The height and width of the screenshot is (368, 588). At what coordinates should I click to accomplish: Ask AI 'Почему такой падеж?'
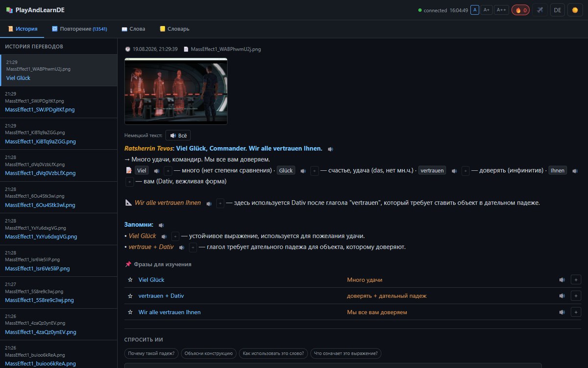[x=151, y=353]
